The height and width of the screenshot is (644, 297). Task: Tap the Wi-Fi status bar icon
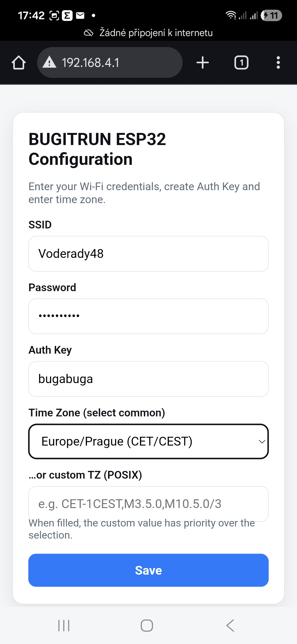pyautogui.click(x=230, y=15)
